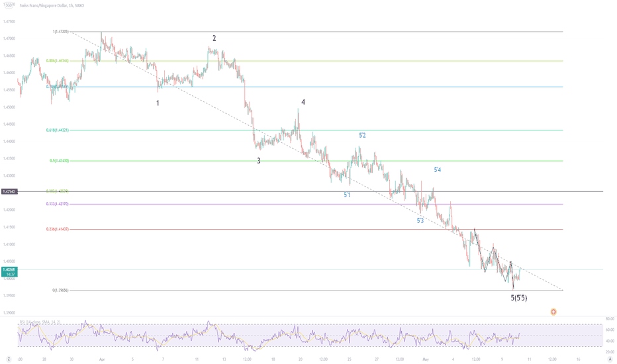Open the RSI indicator legend label
This screenshot has height=364, width=617.
click(x=40, y=322)
